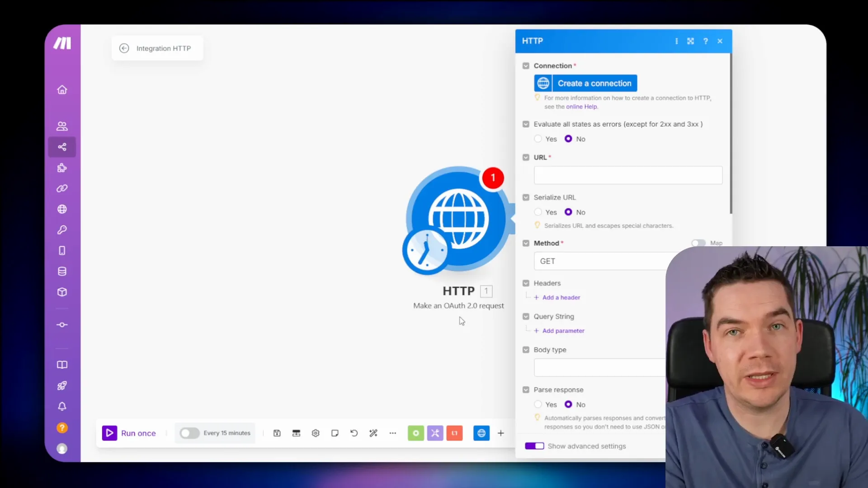The width and height of the screenshot is (868, 488).
Task: Open Notifications bell icon
Action: click(x=62, y=406)
